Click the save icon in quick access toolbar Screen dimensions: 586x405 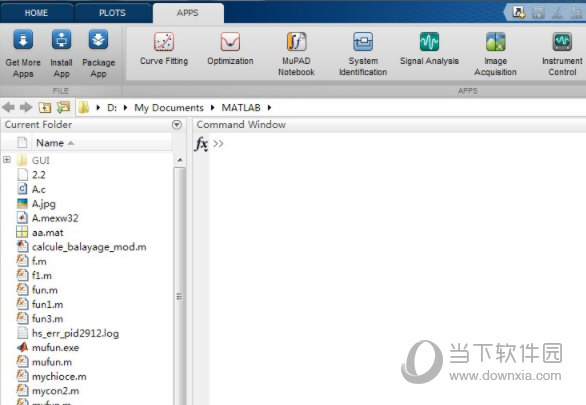538,12
